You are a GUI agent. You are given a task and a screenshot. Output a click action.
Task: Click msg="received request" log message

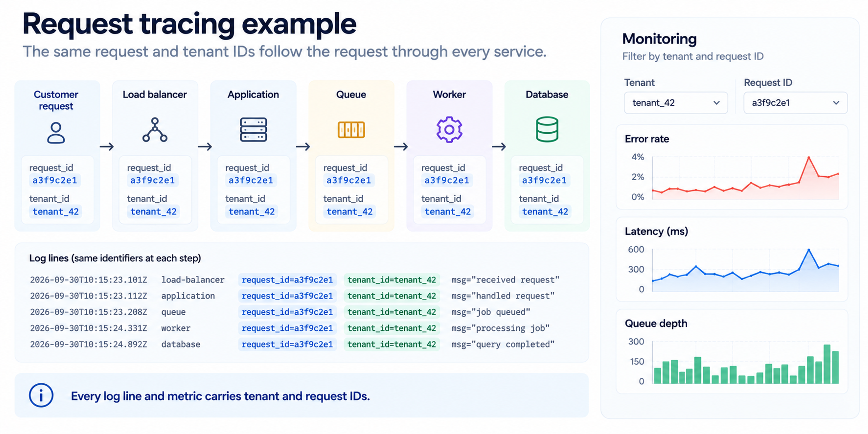pos(505,280)
